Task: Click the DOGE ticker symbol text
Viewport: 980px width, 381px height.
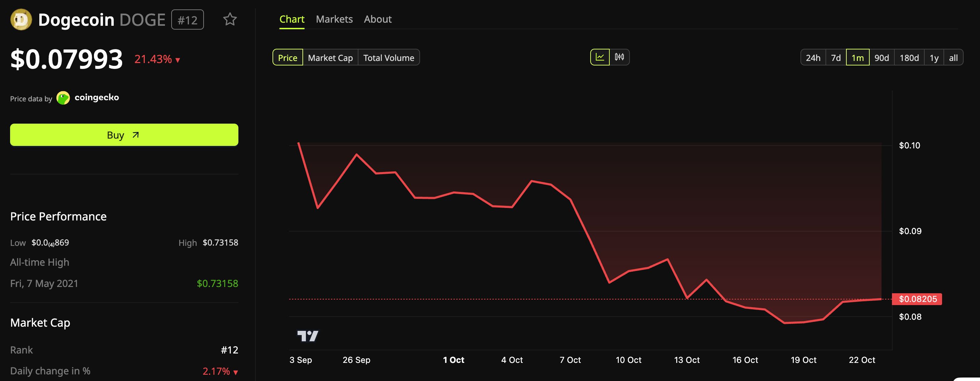Action: [142, 20]
